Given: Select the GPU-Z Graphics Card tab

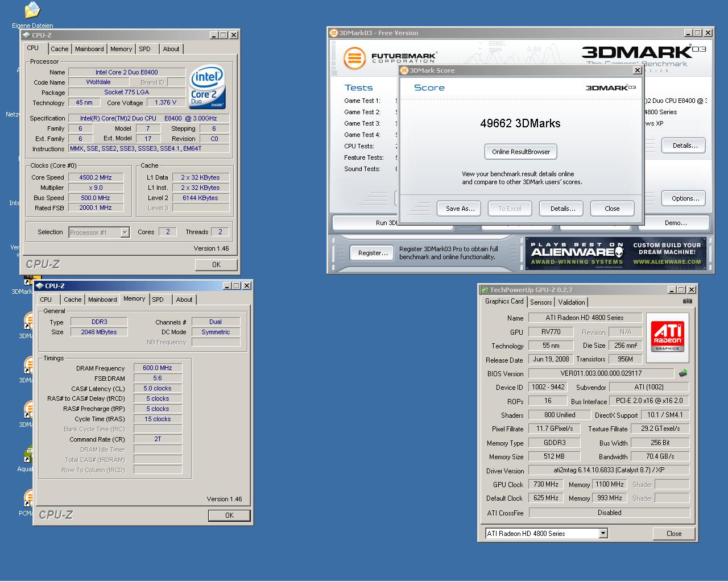Looking at the screenshot, I should pos(504,301).
